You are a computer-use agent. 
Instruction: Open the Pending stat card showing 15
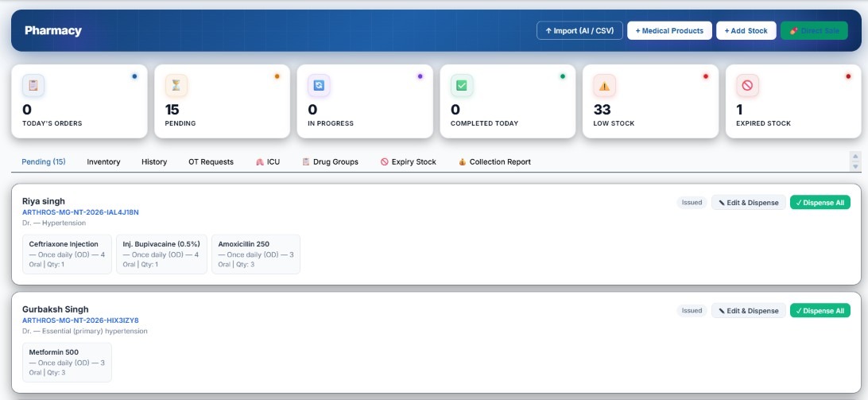coord(222,101)
